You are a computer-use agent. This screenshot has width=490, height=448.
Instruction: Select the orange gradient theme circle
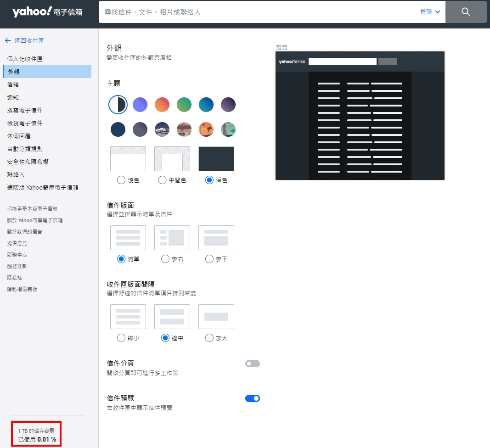(162, 105)
